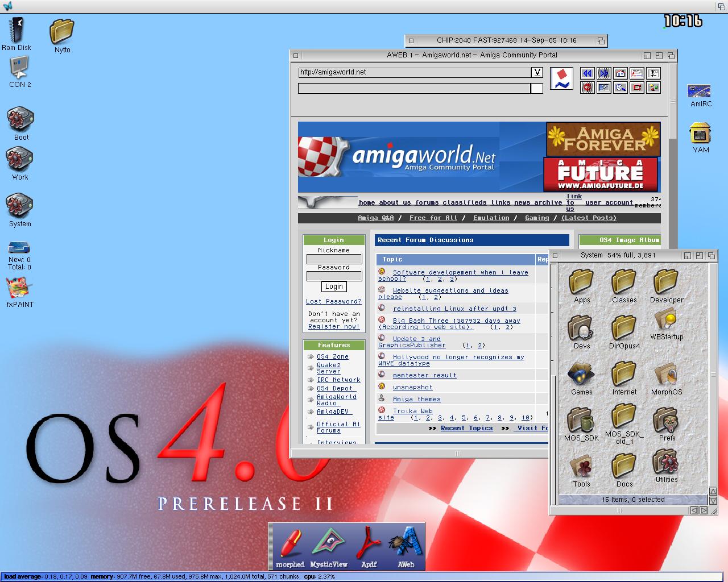Open the Devs drawer icon
Screen dimensions: 728x582
coord(581,332)
